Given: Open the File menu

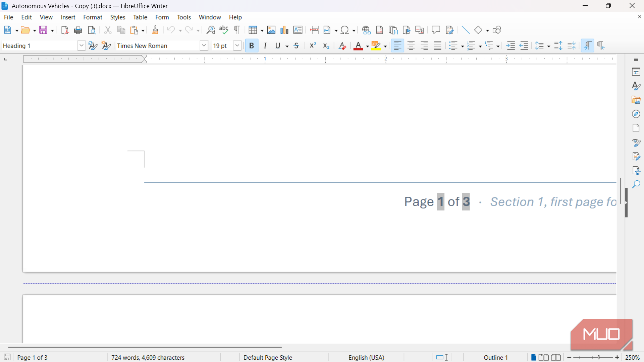Looking at the screenshot, I should coord(8,17).
